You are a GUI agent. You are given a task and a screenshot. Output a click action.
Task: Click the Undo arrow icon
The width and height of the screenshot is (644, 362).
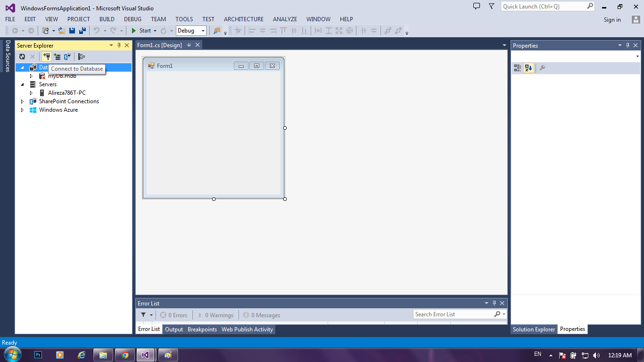coord(97,31)
